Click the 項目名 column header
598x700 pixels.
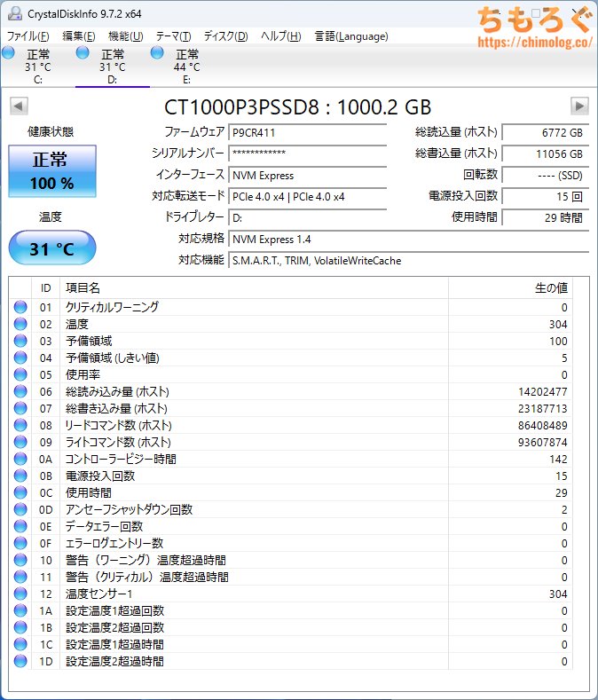tap(254, 288)
